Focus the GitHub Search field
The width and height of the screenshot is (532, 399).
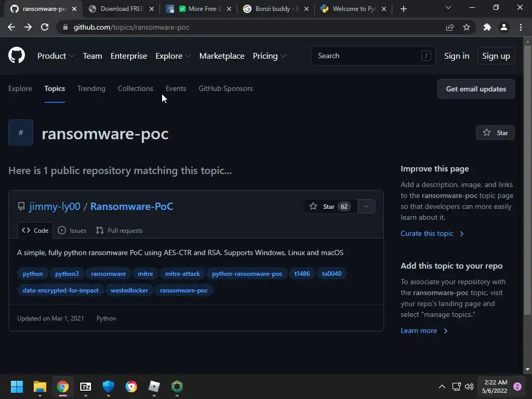[x=373, y=56]
